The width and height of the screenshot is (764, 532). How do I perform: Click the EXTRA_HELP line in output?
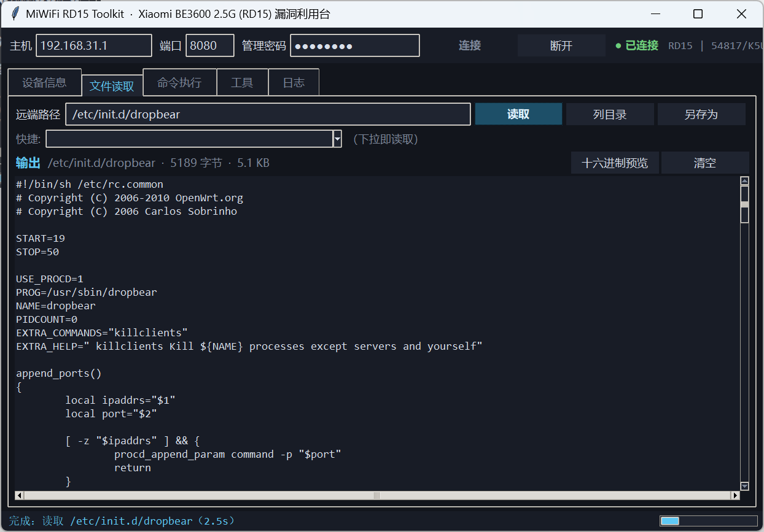pyautogui.click(x=249, y=346)
